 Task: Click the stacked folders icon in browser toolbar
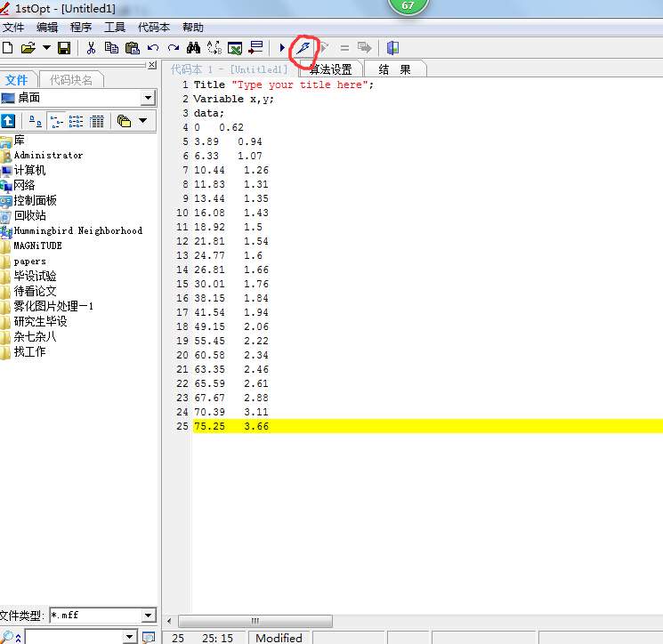tap(124, 122)
